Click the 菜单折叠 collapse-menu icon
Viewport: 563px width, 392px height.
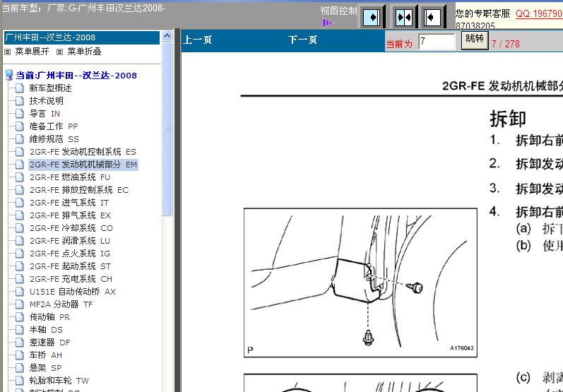(60, 52)
